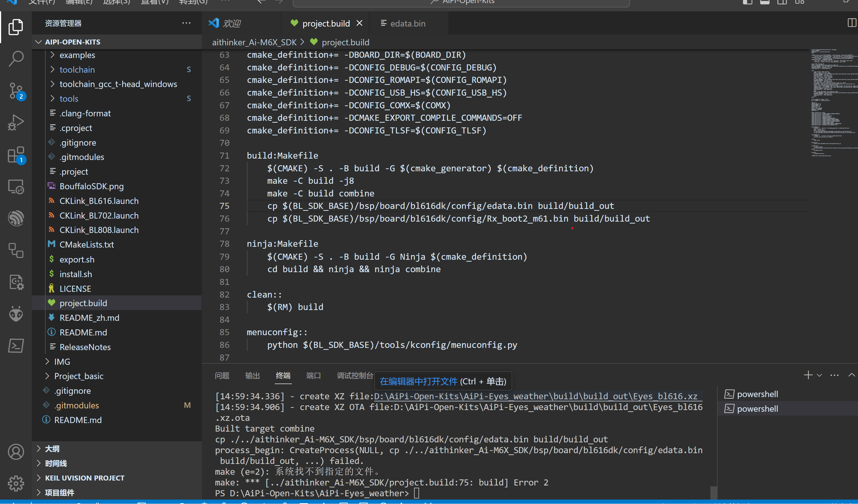Switch to the 欢迎 welcome tab

[241, 23]
